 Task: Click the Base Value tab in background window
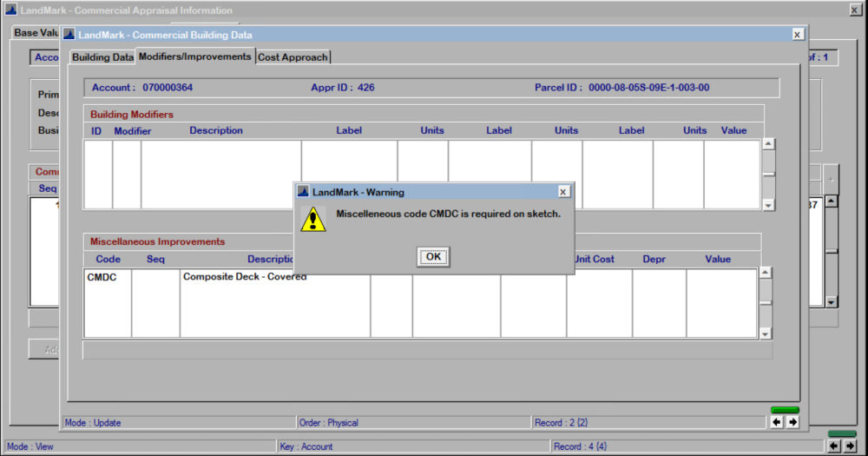point(36,33)
